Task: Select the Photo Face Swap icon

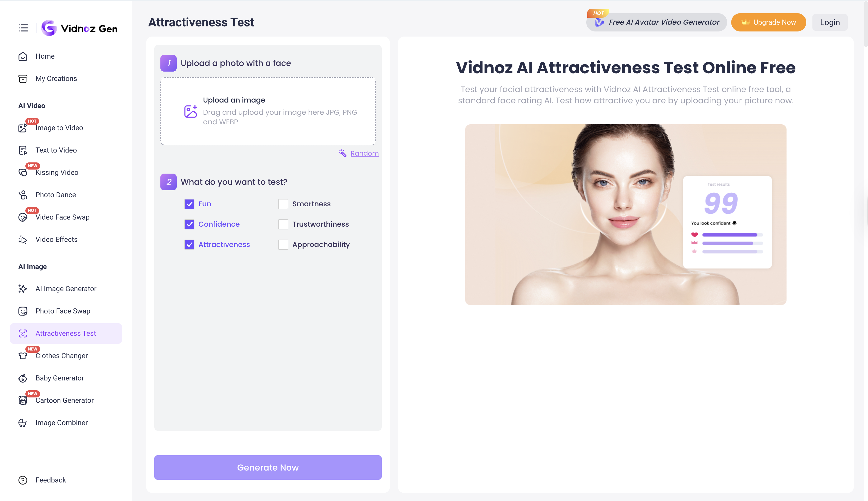Action: click(23, 311)
